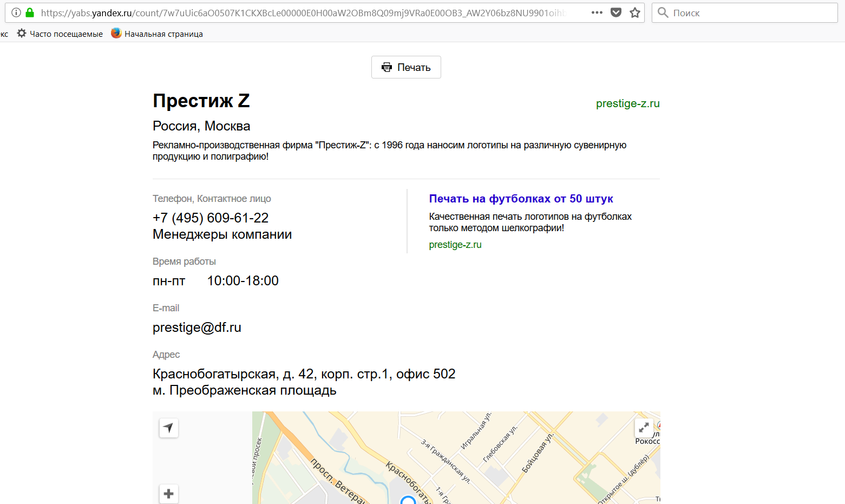The image size is (845, 504).
Task: Open "Печать на футболках от 50 штук" link
Action: pos(521,199)
